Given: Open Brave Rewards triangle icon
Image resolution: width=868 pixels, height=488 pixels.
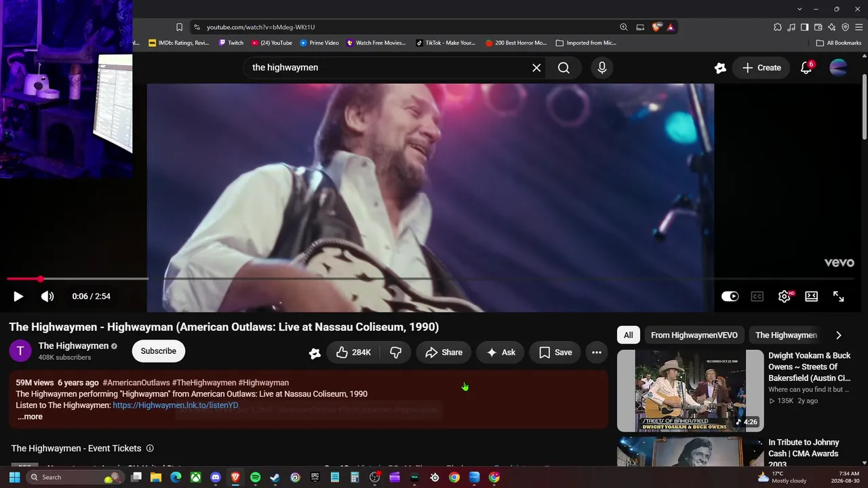Looking at the screenshot, I should tap(670, 27).
